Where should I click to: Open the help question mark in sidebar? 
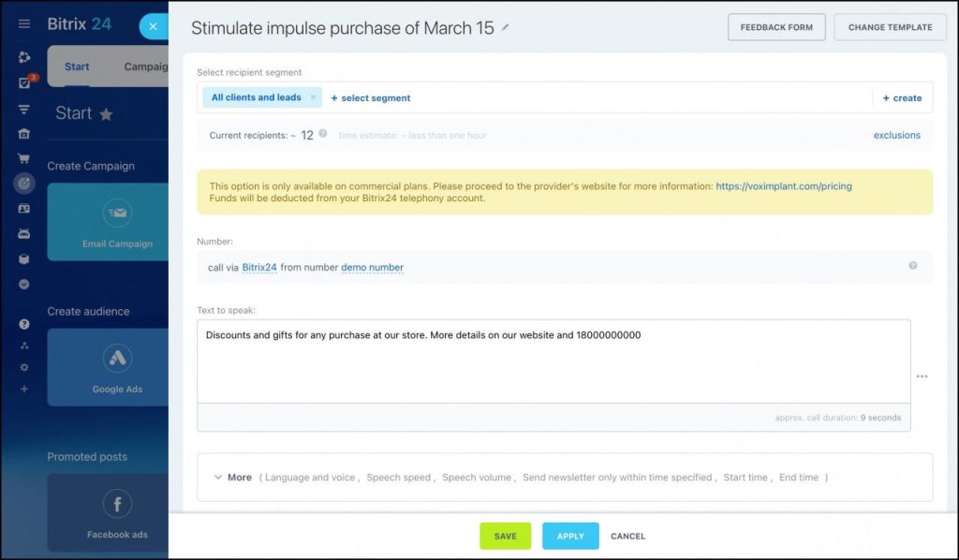pos(24,324)
